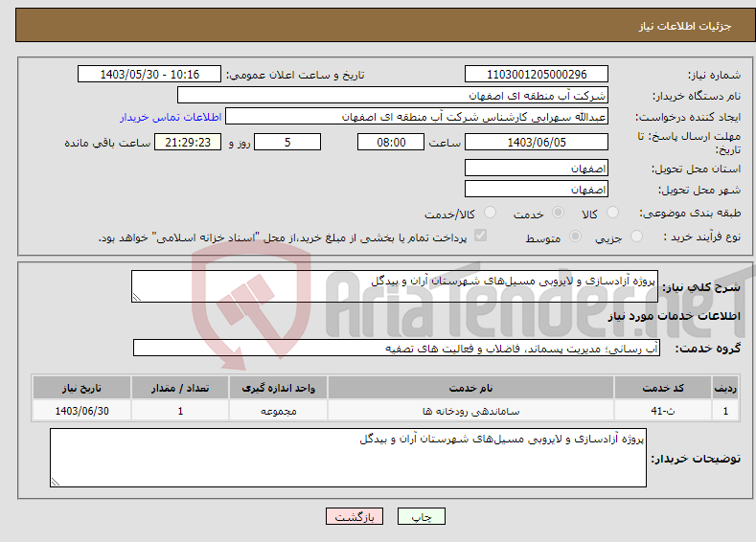Click the unit cell مجموعه
This screenshot has height=542, width=756.
coord(278,411)
